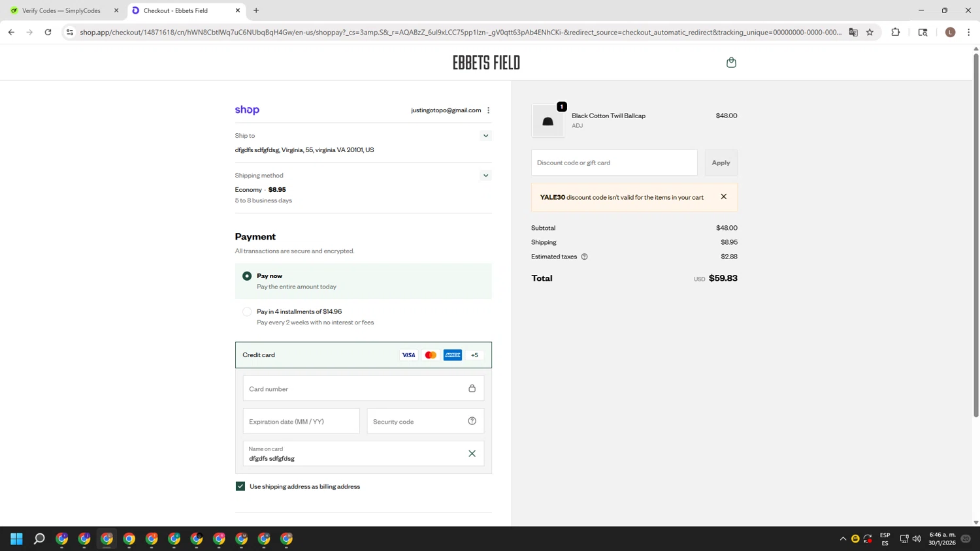Open the translate page icon

click(853, 32)
